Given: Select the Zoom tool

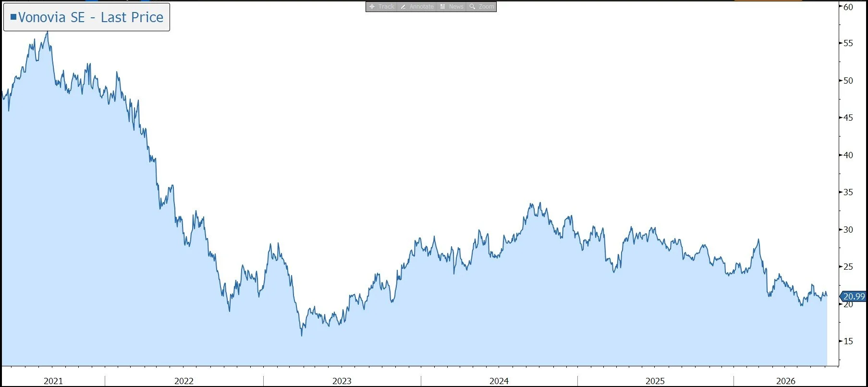Looking at the screenshot, I should pyautogui.click(x=481, y=7).
